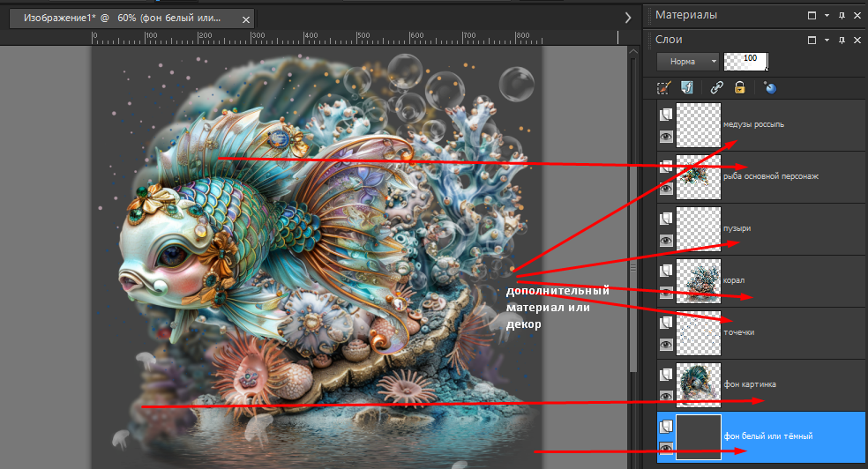Viewport: 868px width, 469px height.
Task: Hide the фон картинка layer
Action: tap(667, 396)
